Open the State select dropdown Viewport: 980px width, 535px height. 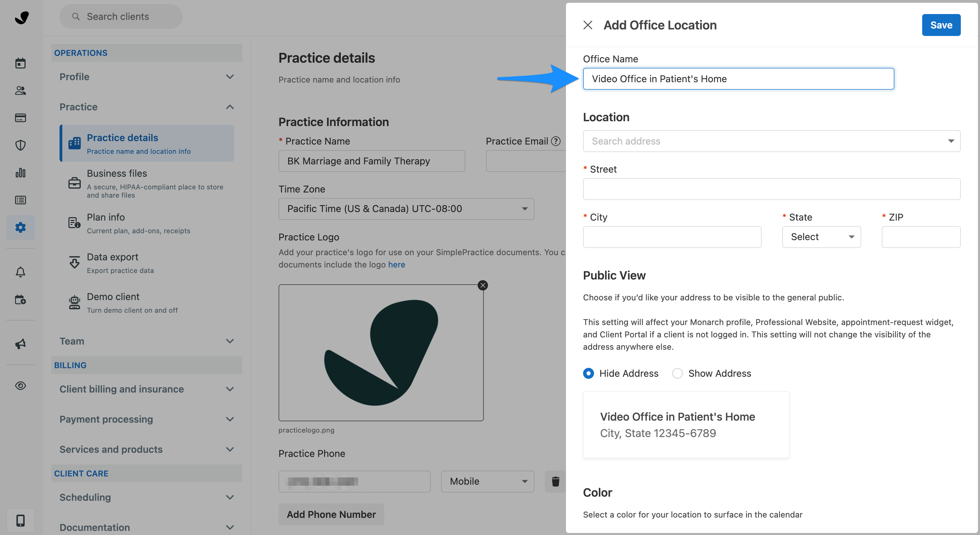pyautogui.click(x=821, y=237)
